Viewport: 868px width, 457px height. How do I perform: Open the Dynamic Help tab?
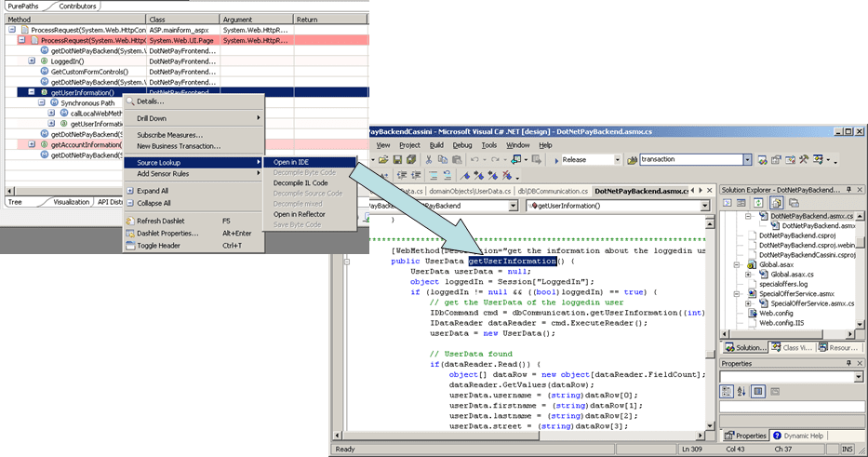(798, 436)
